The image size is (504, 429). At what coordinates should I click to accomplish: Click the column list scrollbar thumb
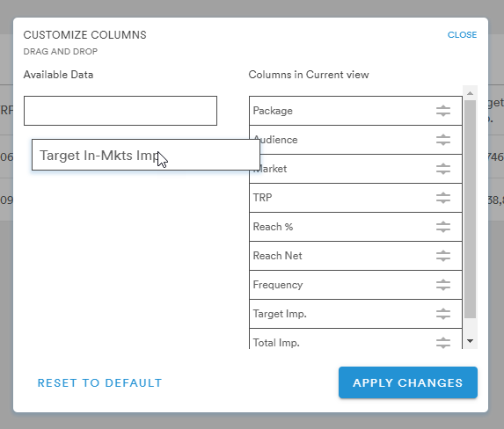tap(470, 209)
